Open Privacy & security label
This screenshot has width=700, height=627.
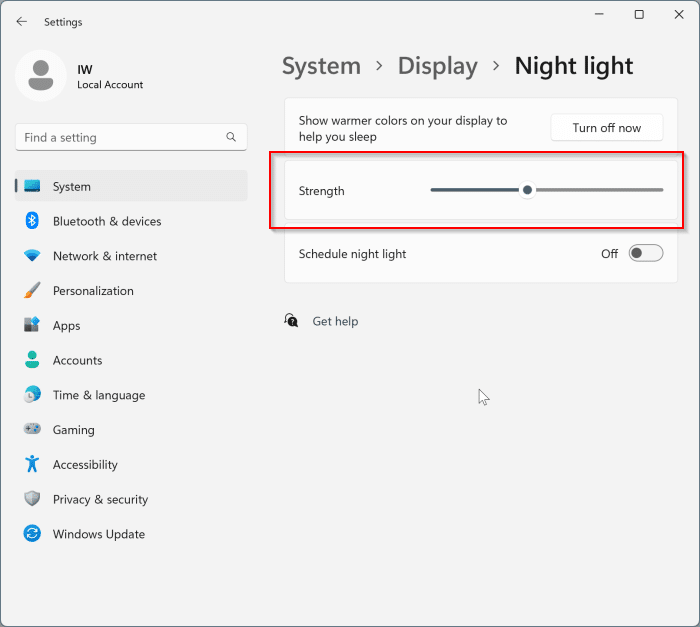tap(100, 500)
